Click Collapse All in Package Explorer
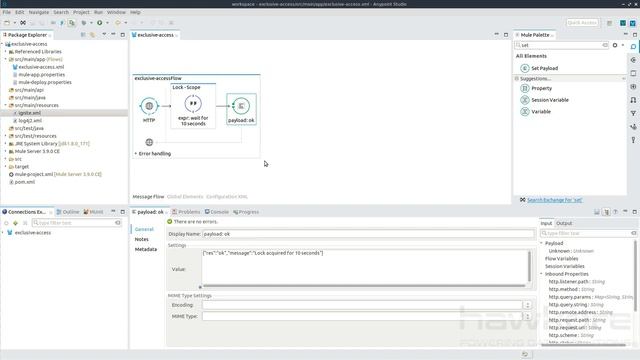 click(x=83, y=35)
